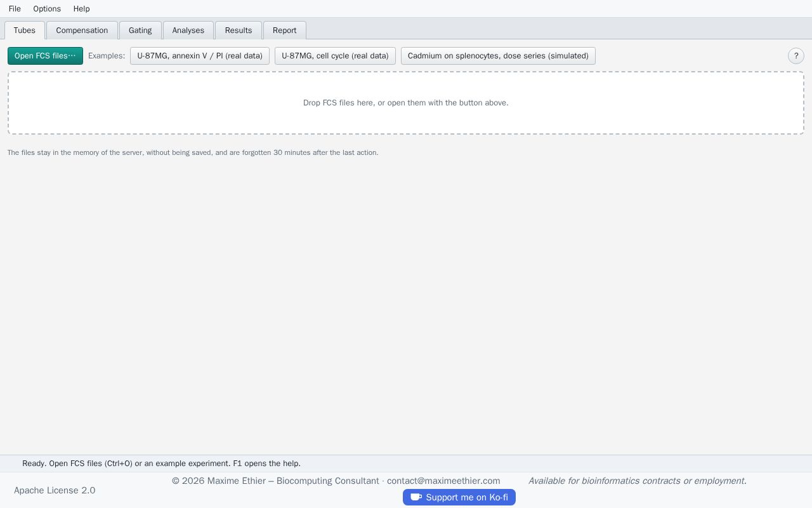812x508 pixels.
Task: Select the Tubes tab
Action: click(x=25, y=30)
